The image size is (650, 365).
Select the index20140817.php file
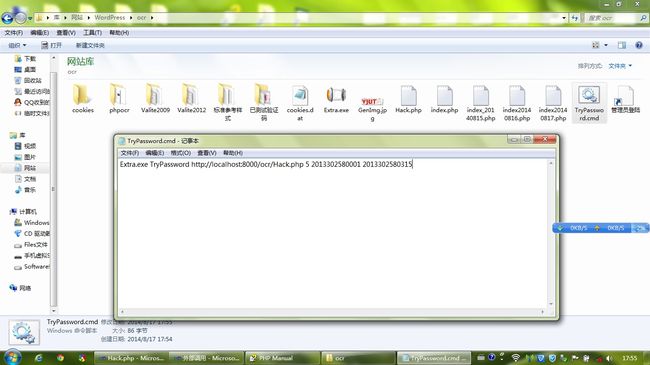553,102
